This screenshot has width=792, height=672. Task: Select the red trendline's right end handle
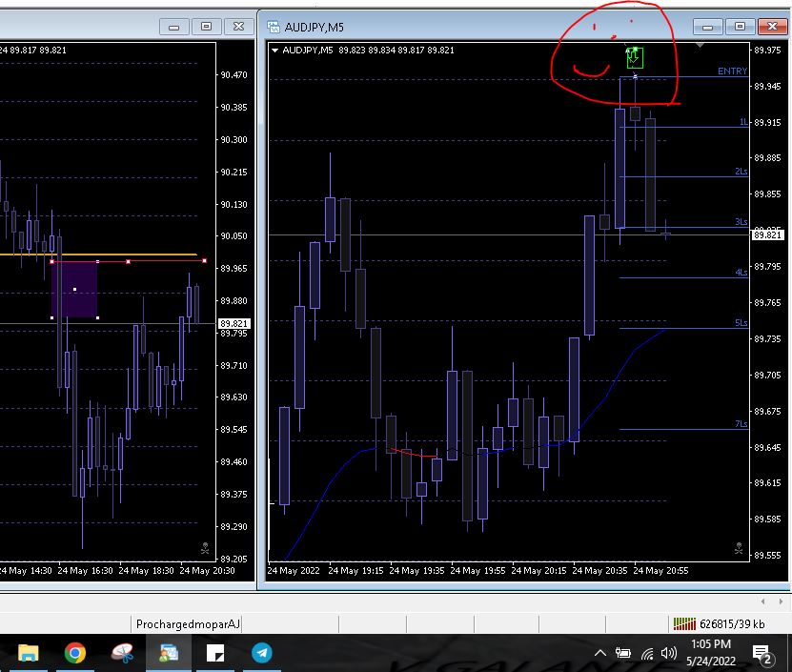point(204,261)
